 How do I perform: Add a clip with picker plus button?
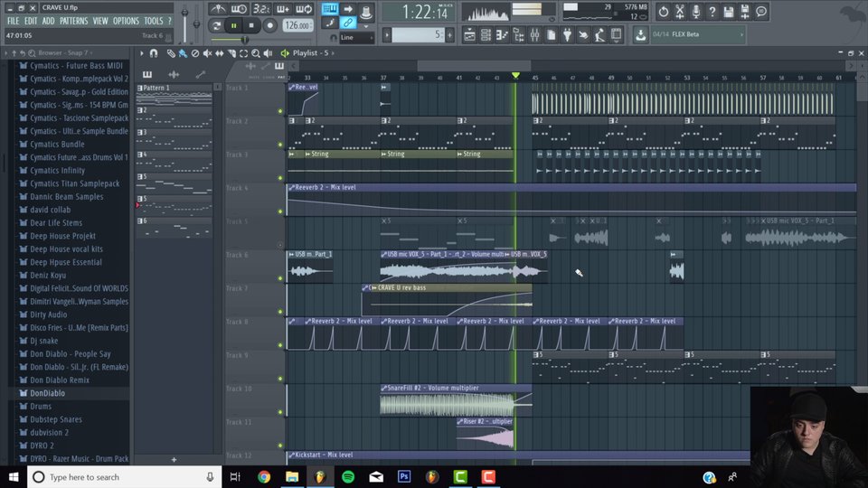click(x=174, y=460)
